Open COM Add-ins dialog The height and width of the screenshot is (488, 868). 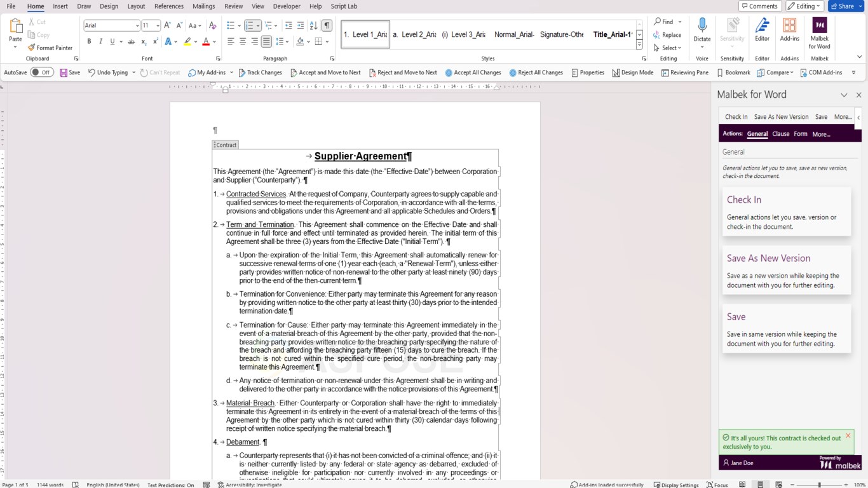(821, 72)
